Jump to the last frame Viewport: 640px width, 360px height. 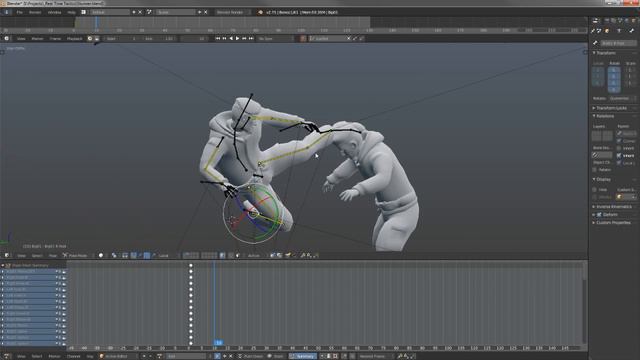point(251,38)
